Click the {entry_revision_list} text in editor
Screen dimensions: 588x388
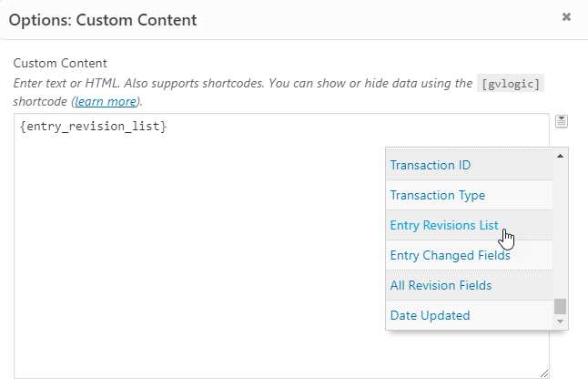coord(92,127)
